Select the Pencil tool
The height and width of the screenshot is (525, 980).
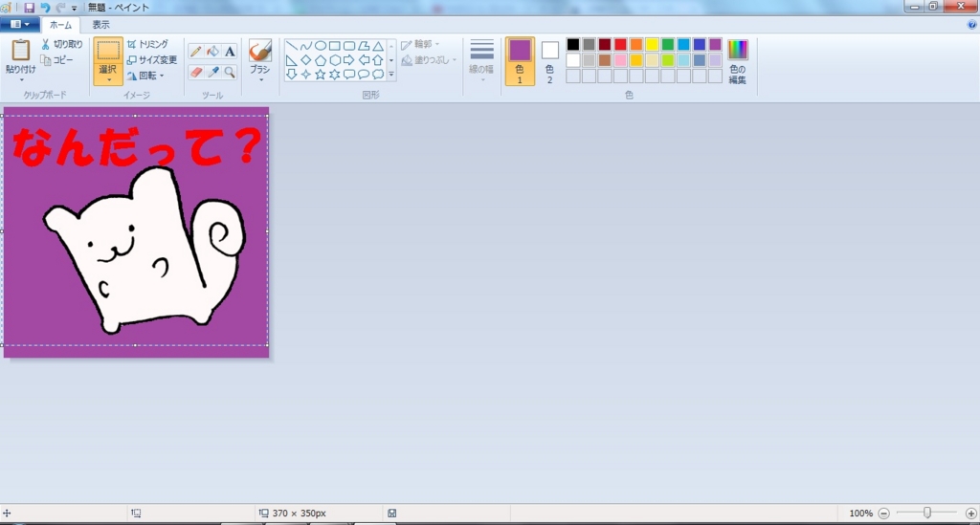[x=195, y=52]
